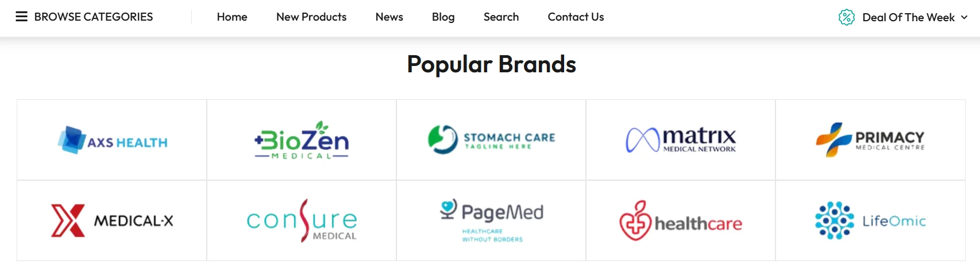Select the Primacy Medical Centre logo
Screen dimensions: 980x276
pyautogui.click(x=870, y=139)
